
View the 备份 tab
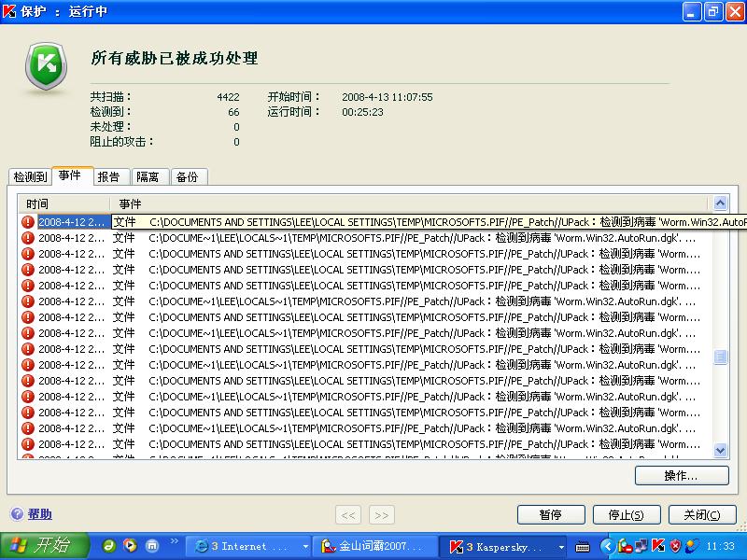[x=190, y=176]
